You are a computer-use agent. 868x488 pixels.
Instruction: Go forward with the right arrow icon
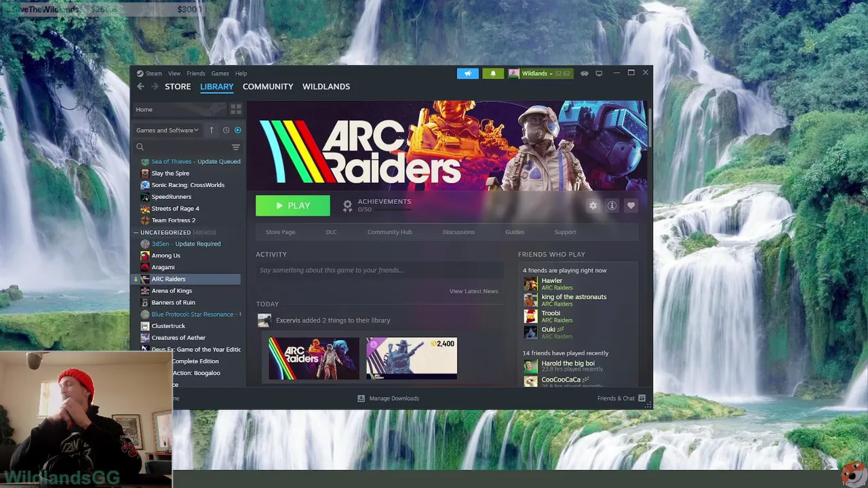point(155,87)
